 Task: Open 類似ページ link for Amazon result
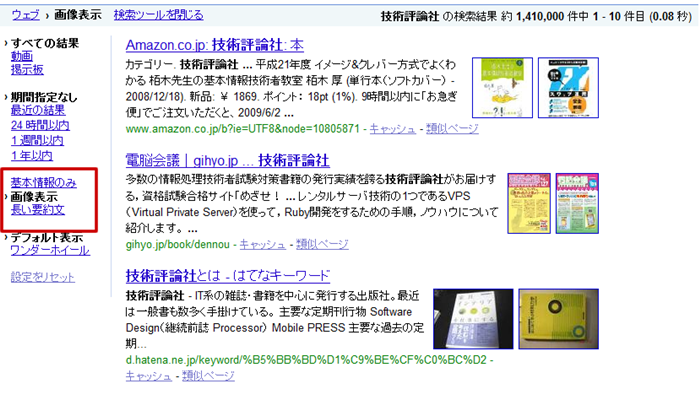[x=452, y=129]
